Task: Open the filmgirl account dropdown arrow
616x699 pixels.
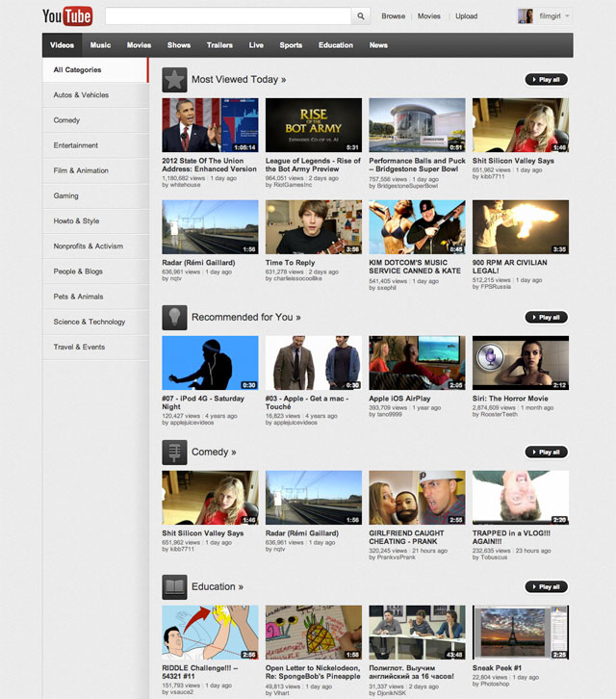Action: (x=567, y=16)
